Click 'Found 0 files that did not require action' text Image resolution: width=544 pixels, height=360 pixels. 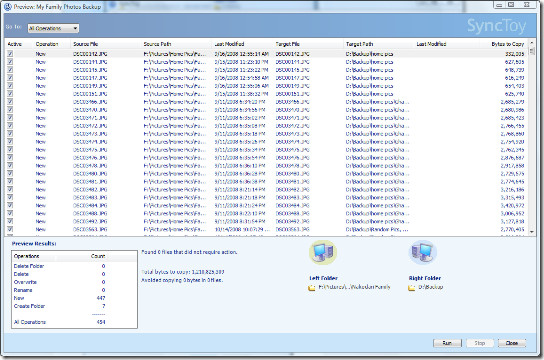189,252
